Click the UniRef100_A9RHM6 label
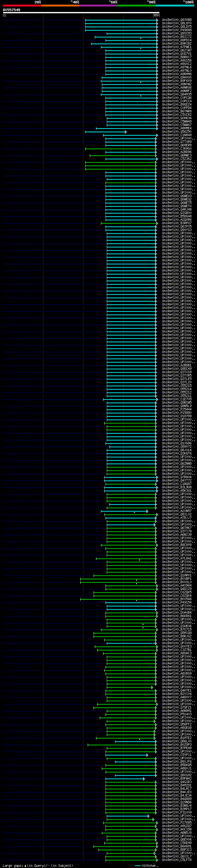The image size is (197, 868). tap(177, 74)
